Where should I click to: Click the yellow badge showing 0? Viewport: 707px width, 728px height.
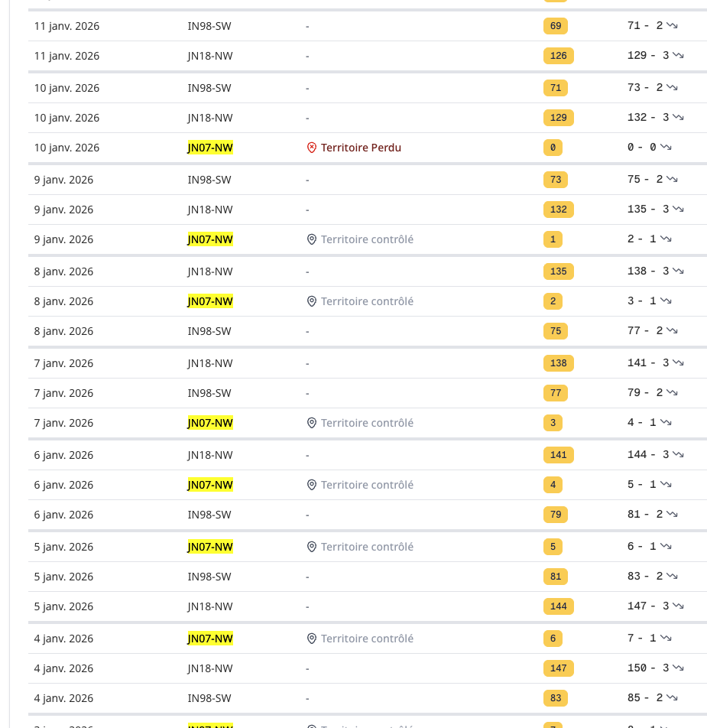click(553, 148)
